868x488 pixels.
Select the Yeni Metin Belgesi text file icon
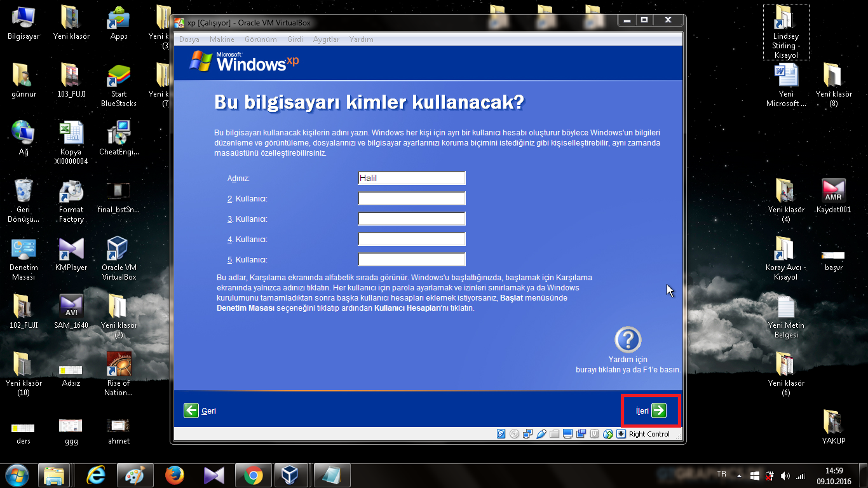[x=786, y=316]
